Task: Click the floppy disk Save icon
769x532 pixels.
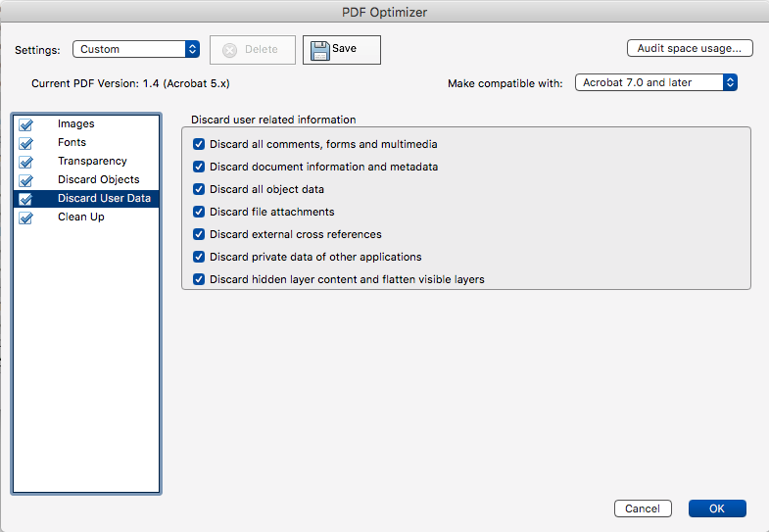Action: [319, 51]
